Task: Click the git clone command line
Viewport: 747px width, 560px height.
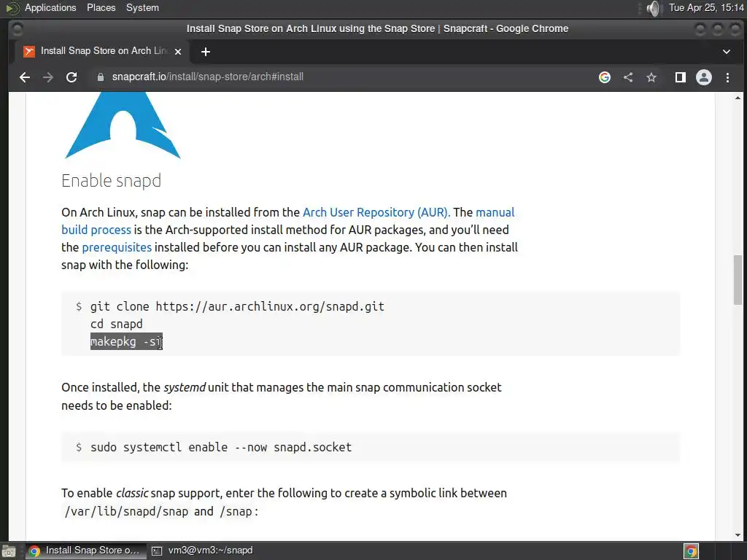Action: [237, 307]
